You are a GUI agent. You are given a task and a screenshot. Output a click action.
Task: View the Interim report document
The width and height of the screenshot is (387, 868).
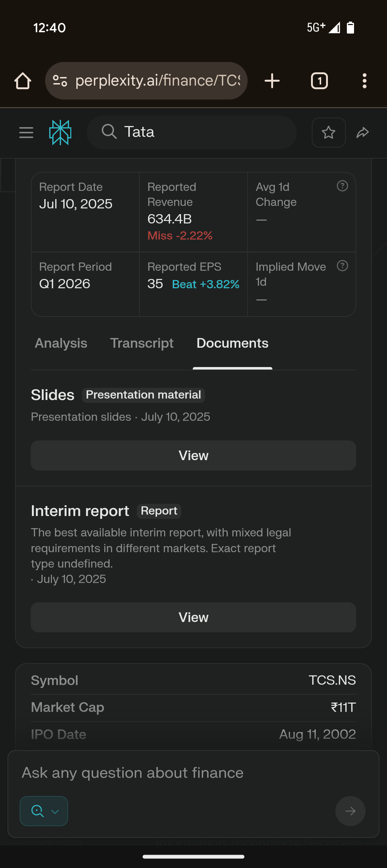pyautogui.click(x=193, y=617)
